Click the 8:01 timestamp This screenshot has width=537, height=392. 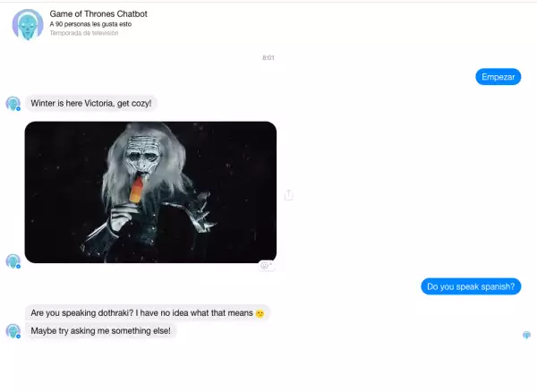point(268,57)
